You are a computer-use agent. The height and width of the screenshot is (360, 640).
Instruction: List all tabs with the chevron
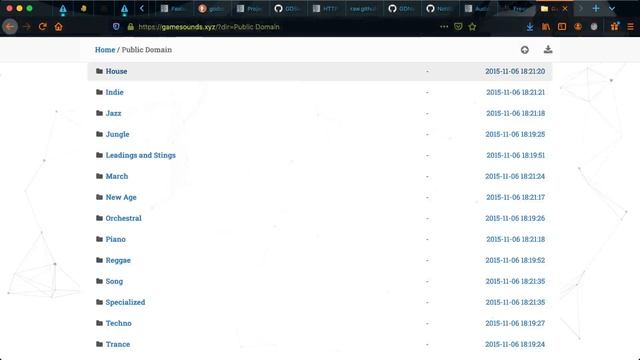coord(611,9)
